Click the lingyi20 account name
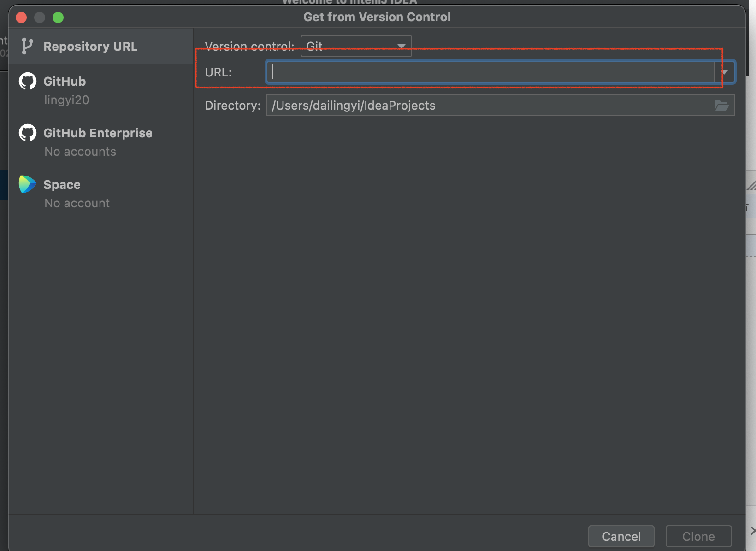756x551 pixels. pyautogui.click(x=66, y=100)
